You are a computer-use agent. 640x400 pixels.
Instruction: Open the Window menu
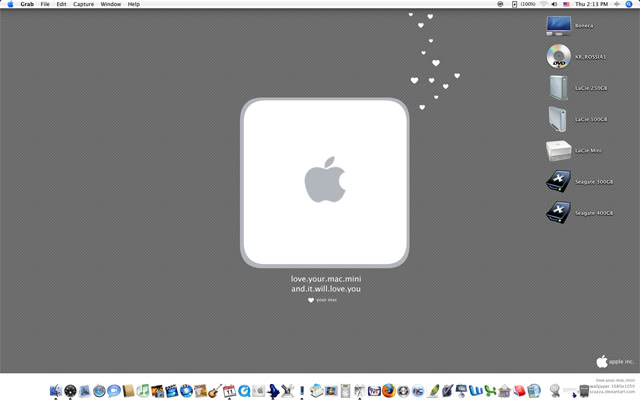point(111,4)
